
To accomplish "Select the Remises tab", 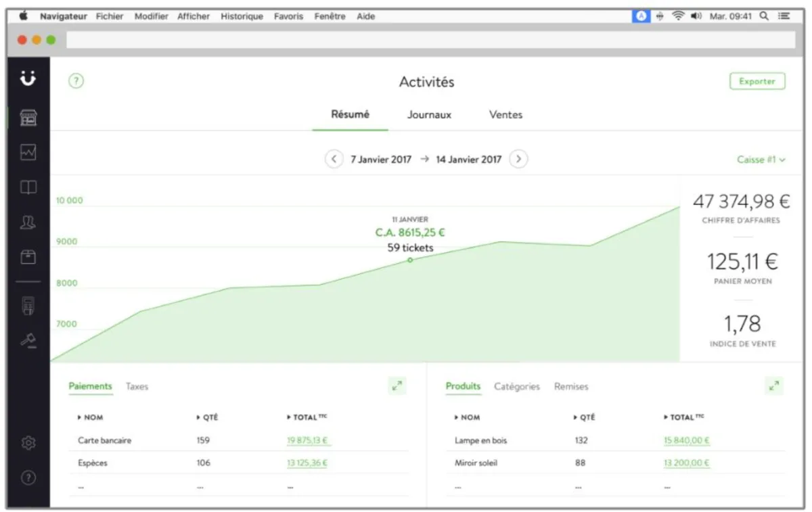I will click(571, 387).
